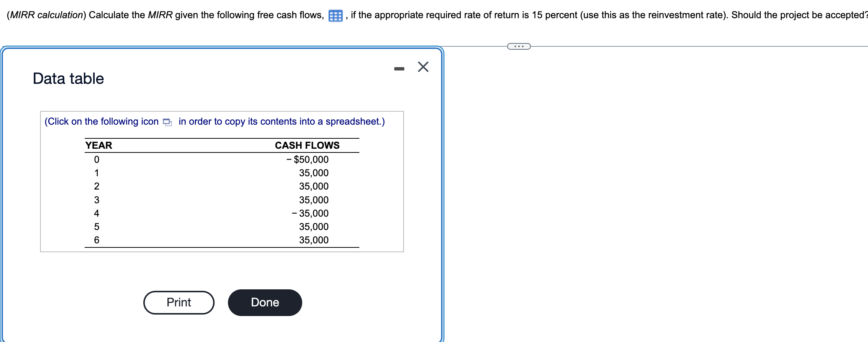Click the Done button
The width and height of the screenshot is (868, 342).
click(x=265, y=302)
